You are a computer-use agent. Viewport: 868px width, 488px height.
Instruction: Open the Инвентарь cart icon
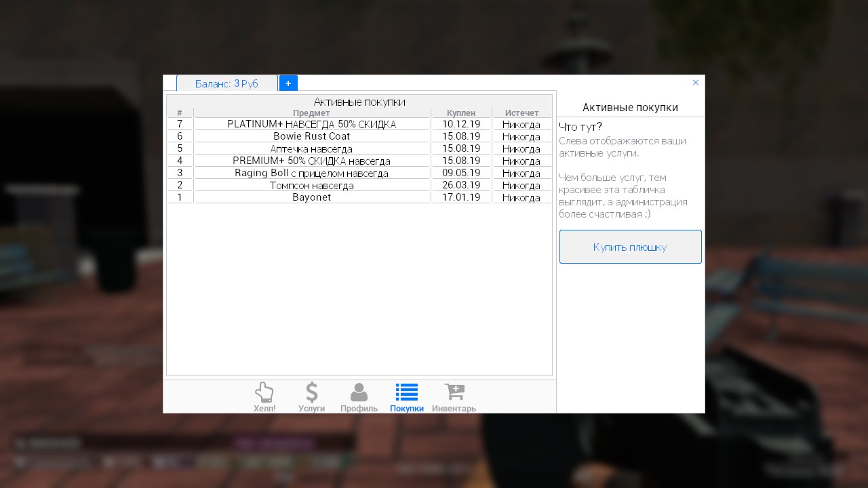pos(454,392)
